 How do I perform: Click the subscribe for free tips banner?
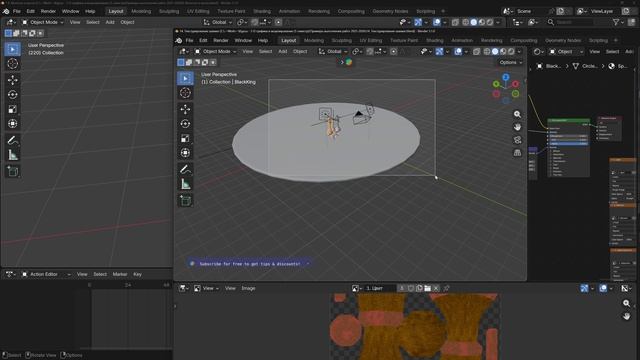click(x=249, y=264)
